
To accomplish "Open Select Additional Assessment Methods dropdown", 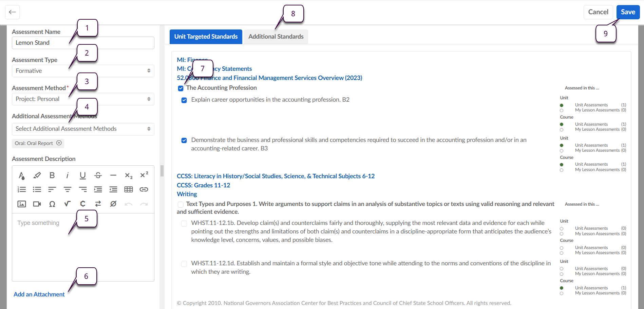I will coord(83,129).
